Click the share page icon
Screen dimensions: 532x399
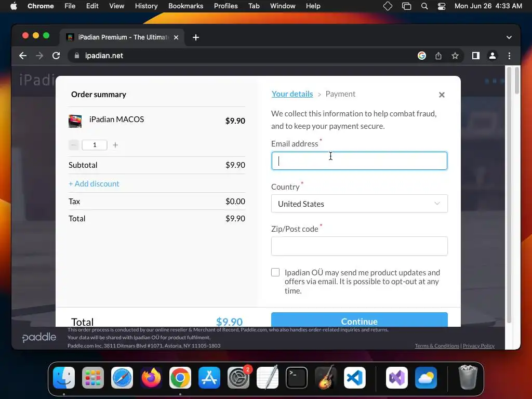[x=438, y=56]
